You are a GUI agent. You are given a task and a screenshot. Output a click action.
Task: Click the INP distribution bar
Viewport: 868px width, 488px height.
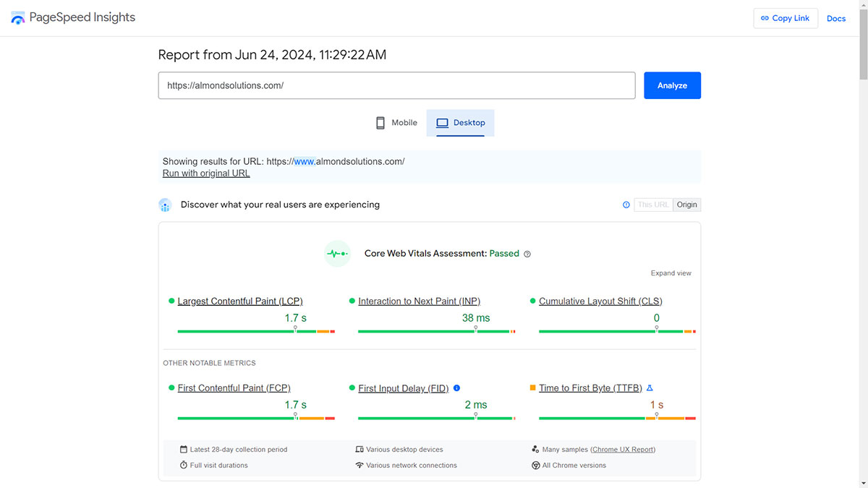coord(437,331)
